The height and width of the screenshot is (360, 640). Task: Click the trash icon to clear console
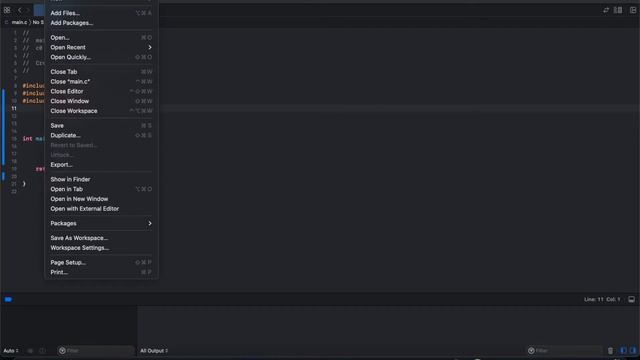(x=610, y=351)
